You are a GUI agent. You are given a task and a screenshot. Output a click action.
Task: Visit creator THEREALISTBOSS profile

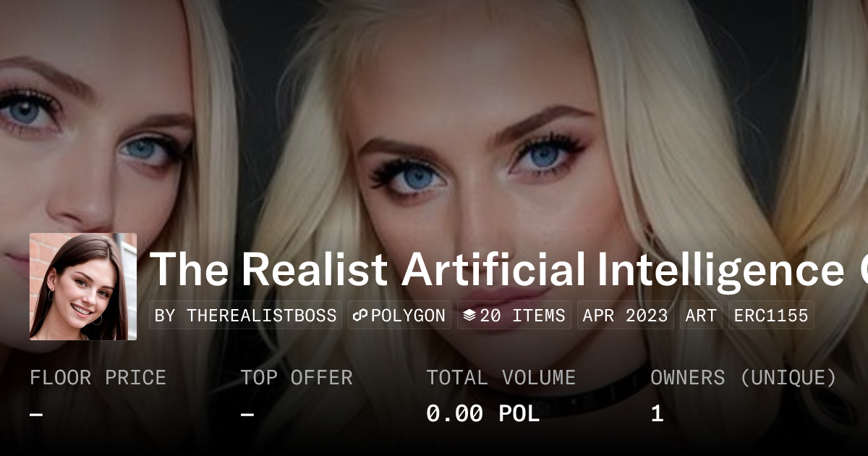pos(246,316)
